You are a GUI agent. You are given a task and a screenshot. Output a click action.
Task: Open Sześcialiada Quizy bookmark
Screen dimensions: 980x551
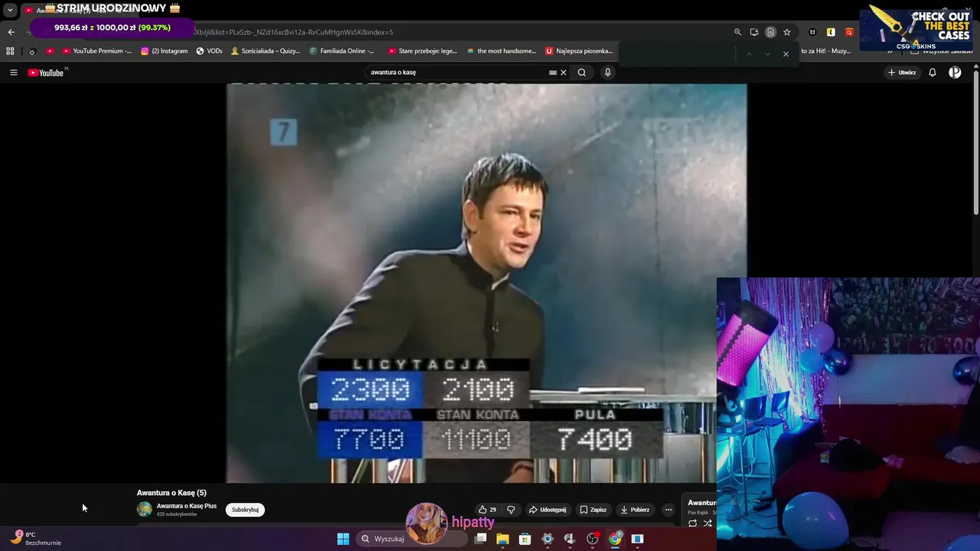(x=266, y=51)
